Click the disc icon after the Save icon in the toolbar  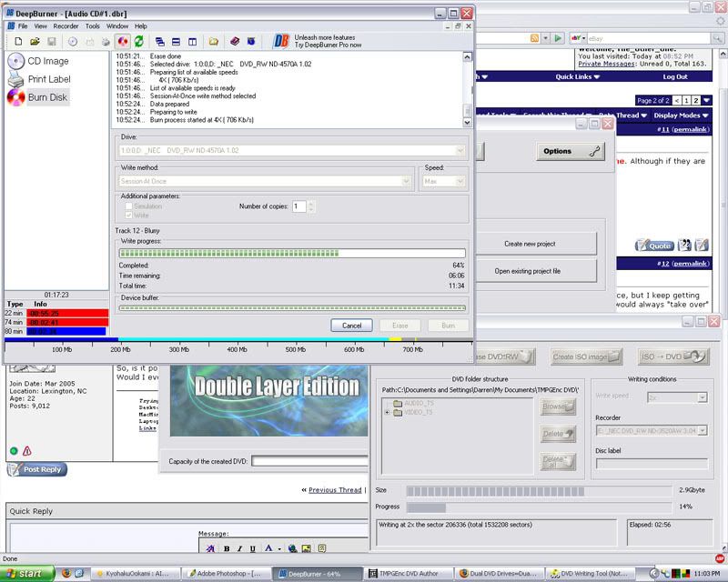click(x=73, y=42)
